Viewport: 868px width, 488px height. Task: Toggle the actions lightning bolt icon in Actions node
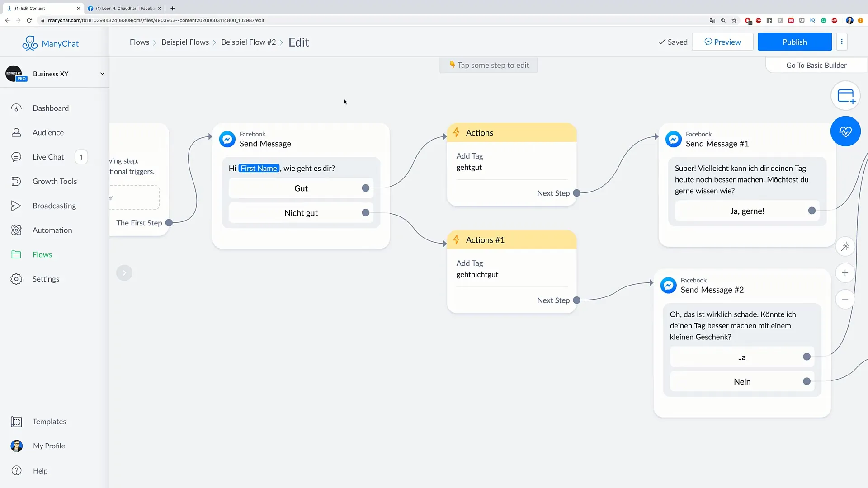[457, 132]
